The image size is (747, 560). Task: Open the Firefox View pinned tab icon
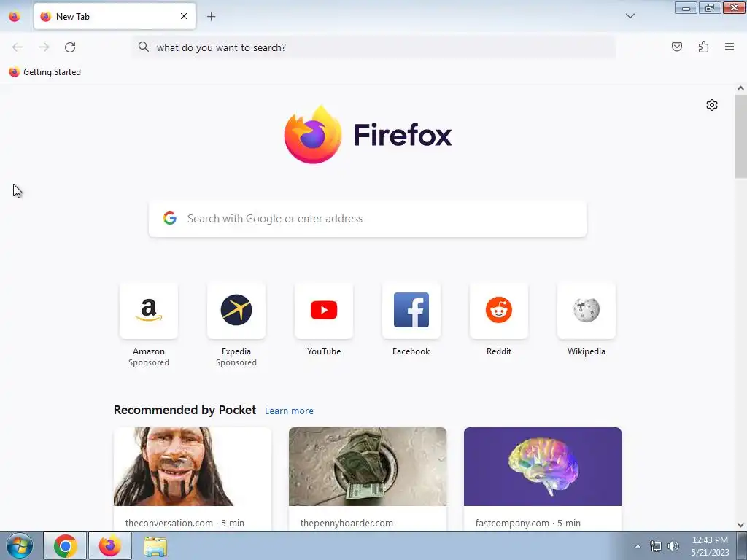[x=15, y=16]
